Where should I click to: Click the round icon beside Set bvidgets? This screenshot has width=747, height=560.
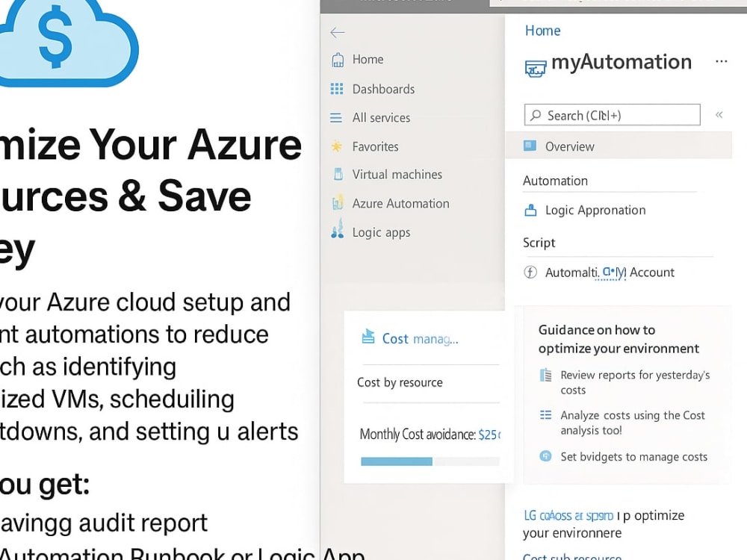coord(545,456)
